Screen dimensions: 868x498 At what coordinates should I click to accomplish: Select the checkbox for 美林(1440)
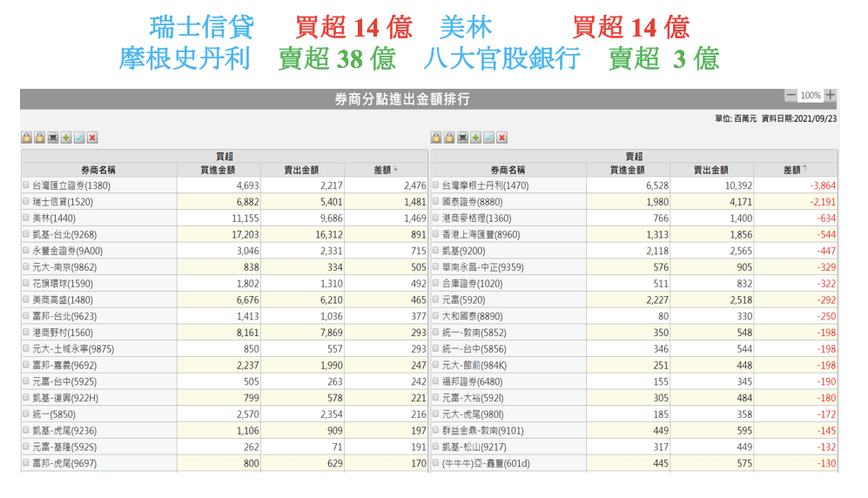pyautogui.click(x=26, y=216)
